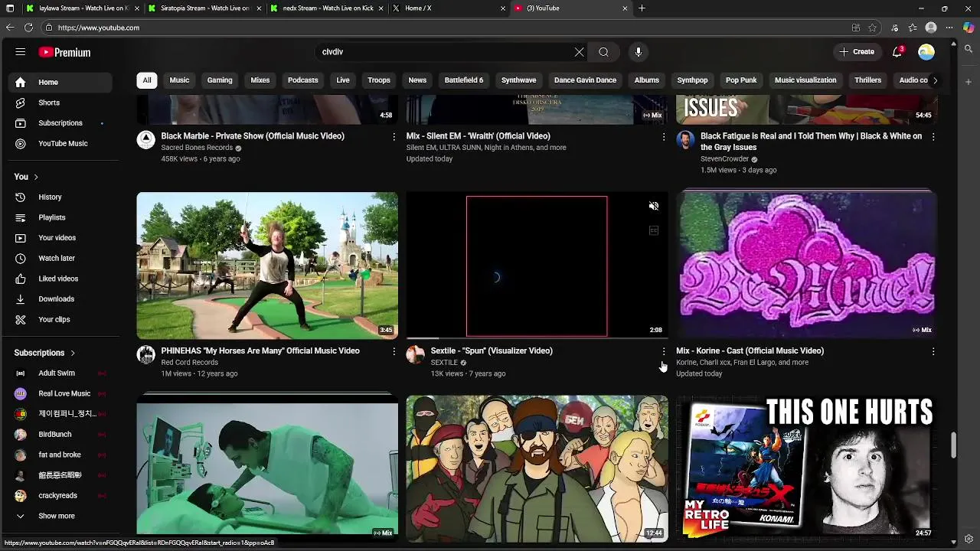Open the PHINEHAS mini golf thumbnail
The image size is (980, 551).
pyautogui.click(x=267, y=266)
